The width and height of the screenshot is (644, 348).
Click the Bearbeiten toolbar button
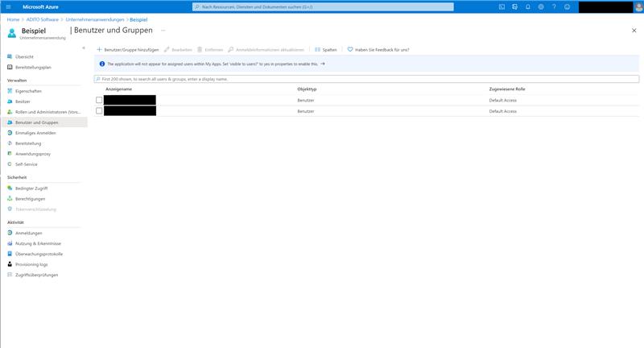(178, 50)
